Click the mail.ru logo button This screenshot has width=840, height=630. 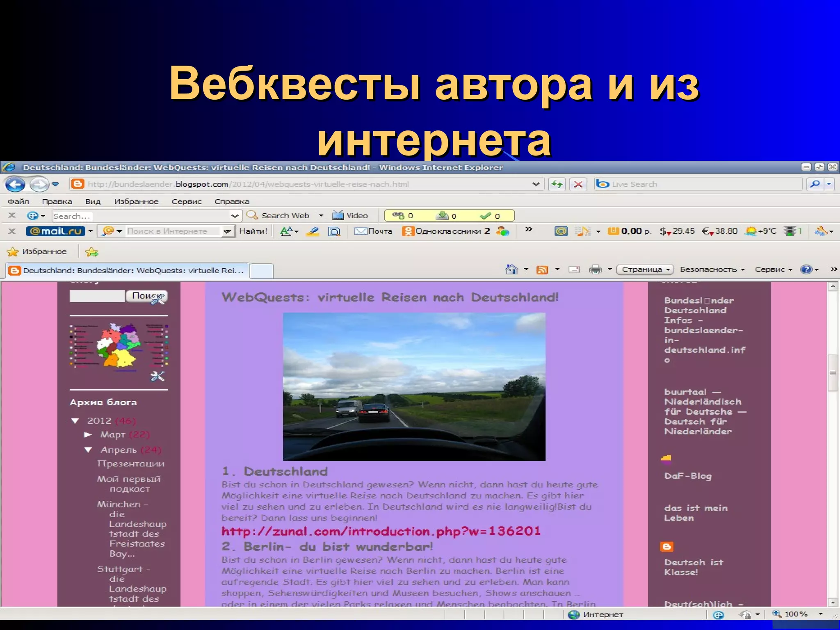[56, 231]
